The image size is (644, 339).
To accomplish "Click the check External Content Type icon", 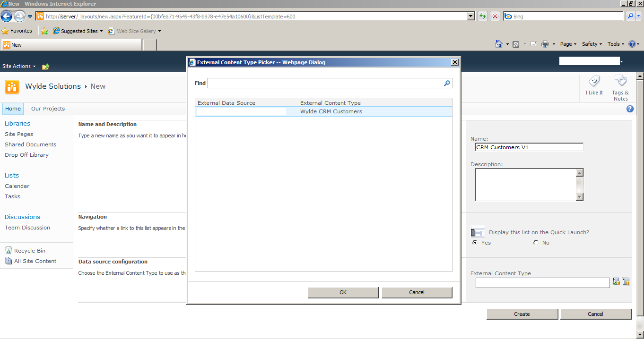I will pyautogui.click(x=616, y=281).
